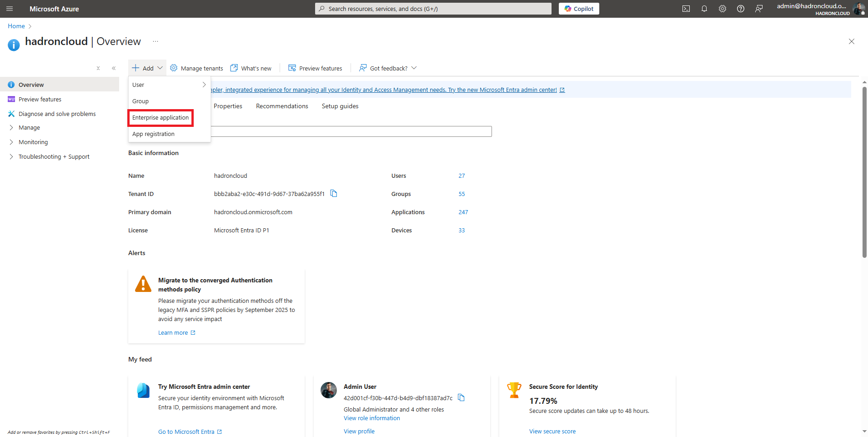This screenshot has width=868, height=437.
Task: Open the Add dropdown
Action: tap(147, 68)
